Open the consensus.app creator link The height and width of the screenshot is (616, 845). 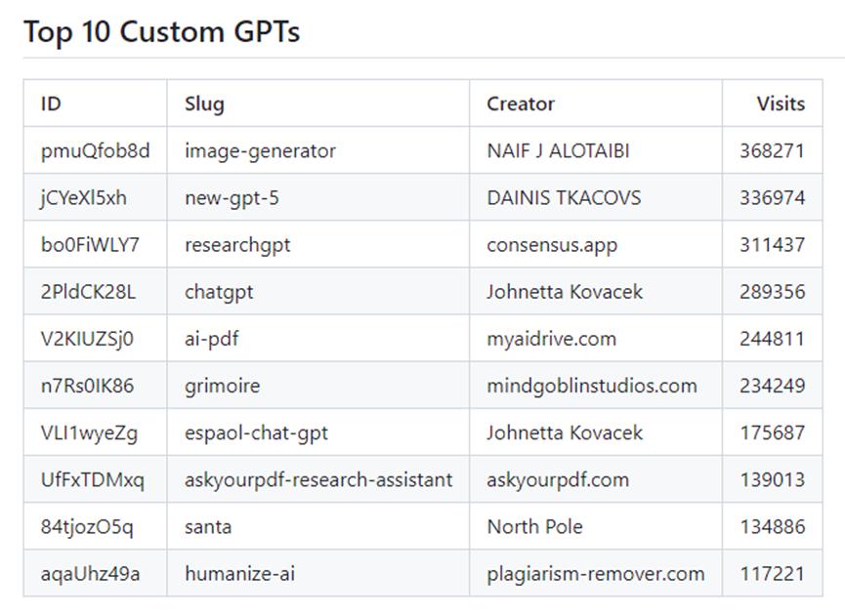coord(552,245)
